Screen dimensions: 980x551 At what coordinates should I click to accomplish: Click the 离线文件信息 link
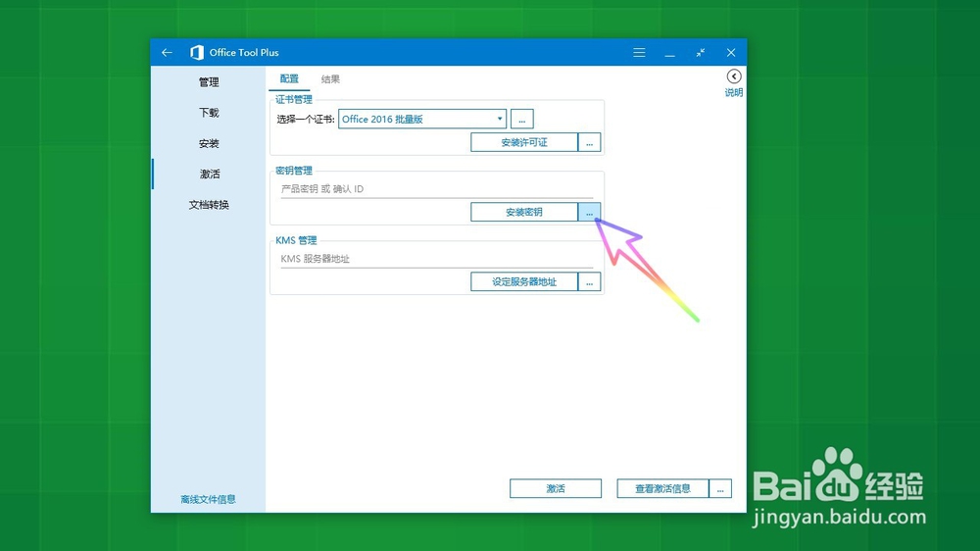208,499
